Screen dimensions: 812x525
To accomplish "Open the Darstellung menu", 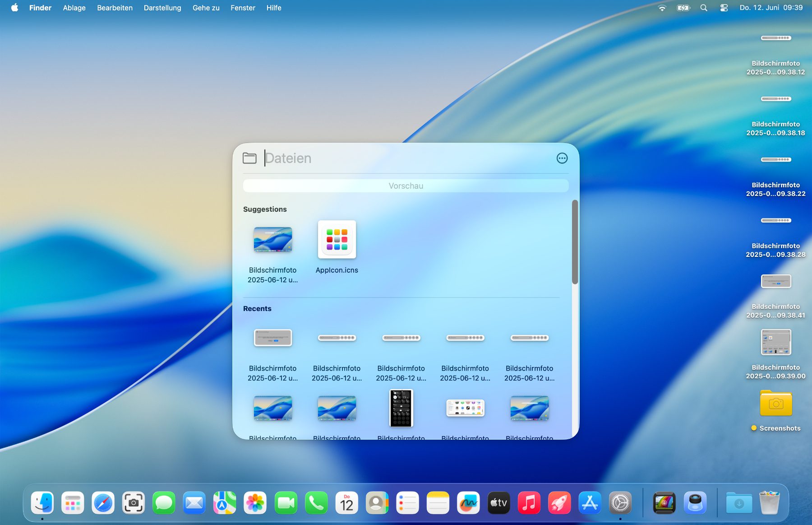I will [x=162, y=8].
